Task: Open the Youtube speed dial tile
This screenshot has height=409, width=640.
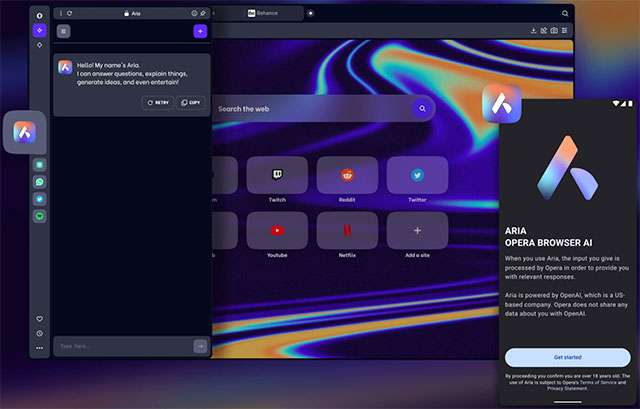Action: [x=277, y=230]
